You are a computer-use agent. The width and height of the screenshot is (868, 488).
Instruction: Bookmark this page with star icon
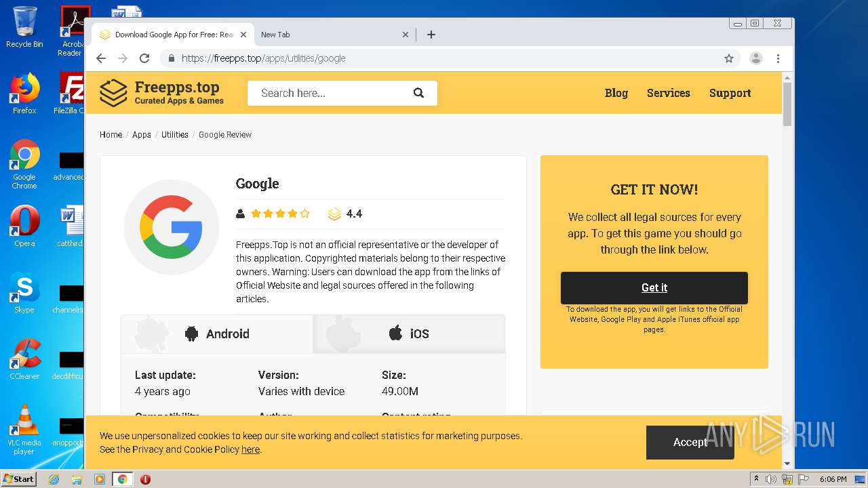(729, 58)
